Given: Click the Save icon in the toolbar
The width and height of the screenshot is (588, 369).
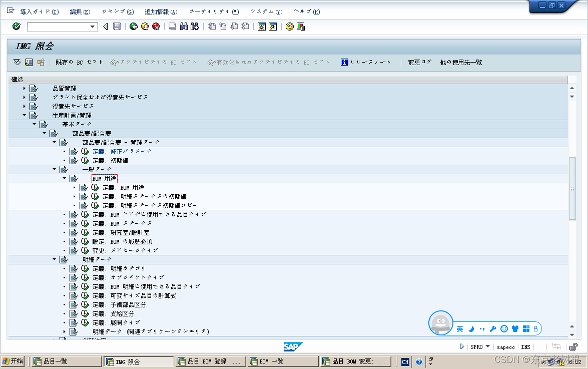Looking at the screenshot, I should [117, 26].
